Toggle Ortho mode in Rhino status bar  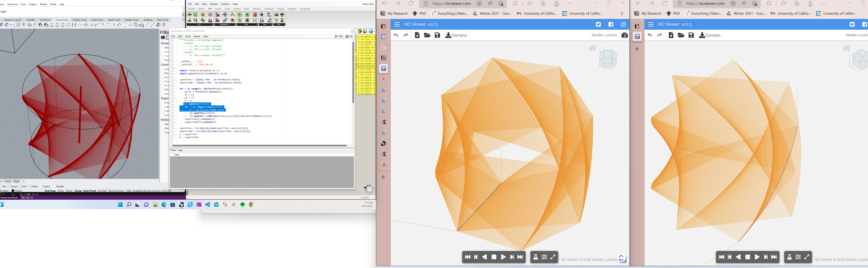tap(61, 191)
